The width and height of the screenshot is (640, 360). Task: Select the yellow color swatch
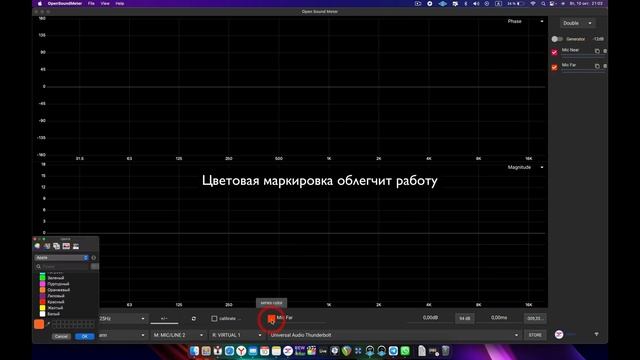(42, 308)
